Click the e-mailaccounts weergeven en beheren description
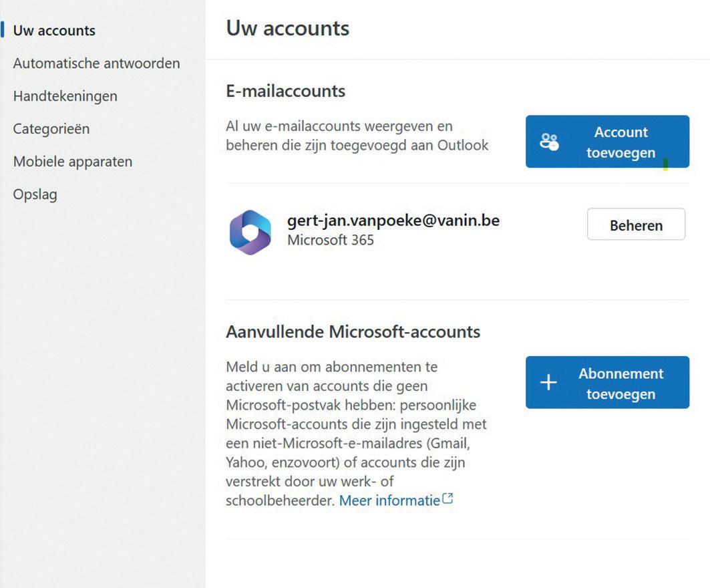Image resolution: width=710 pixels, height=588 pixels. click(357, 136)
